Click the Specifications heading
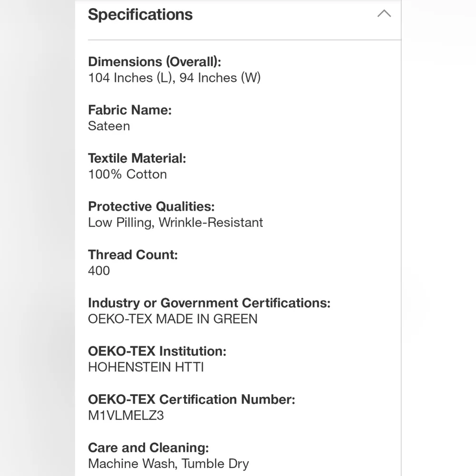Screen dimensions: 476x476 140,15
